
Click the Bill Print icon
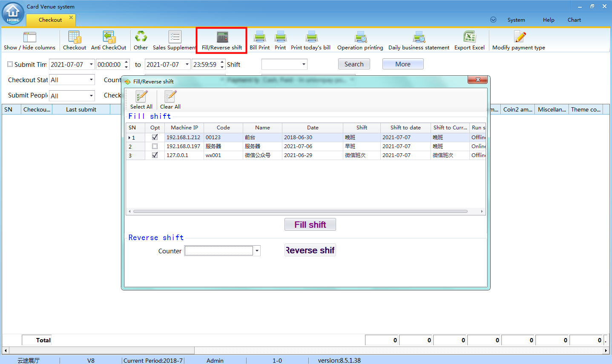click(259, 41)
